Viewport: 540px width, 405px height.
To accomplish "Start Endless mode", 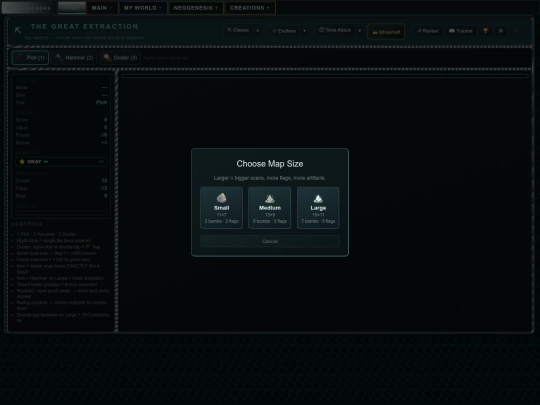I will (x=284, y=31).
